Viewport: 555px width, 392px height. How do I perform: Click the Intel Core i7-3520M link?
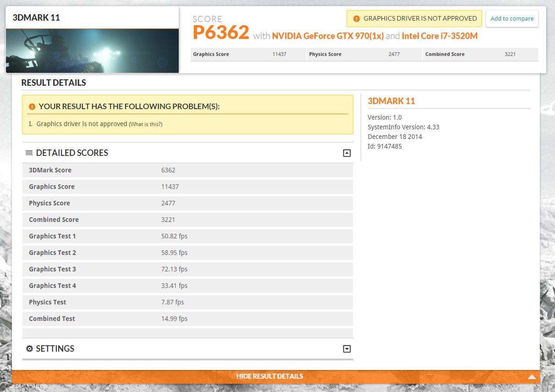click(x=440, y=36)
